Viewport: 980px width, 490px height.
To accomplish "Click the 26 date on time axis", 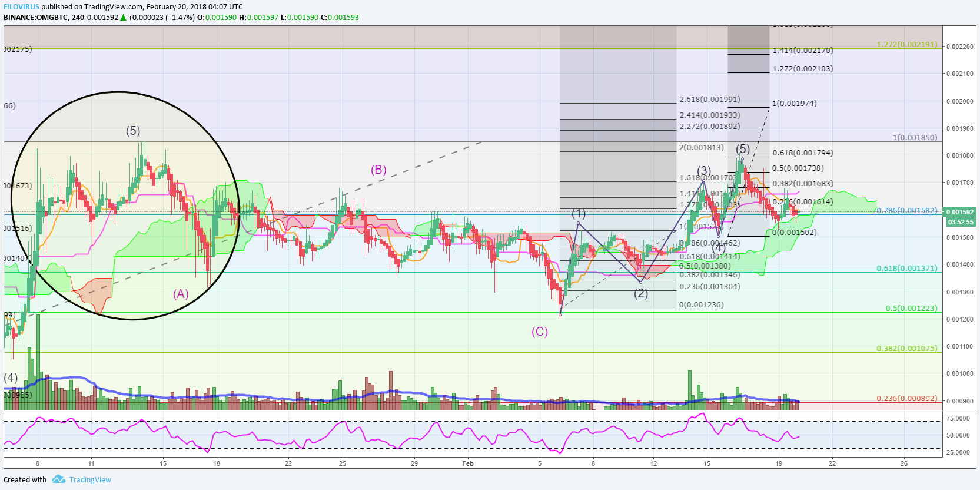I will click(x=904, y=463).
